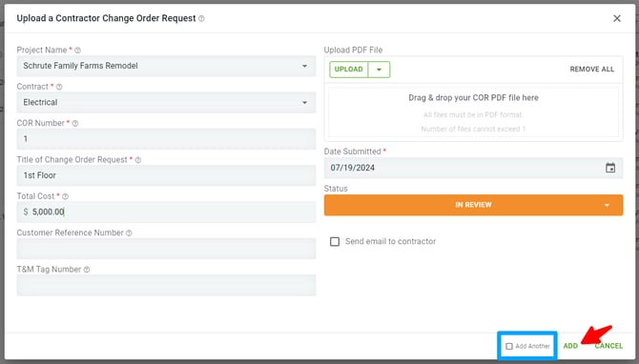This screenshot has height=364, width=639.
Task: Click help icon next to Contract label
Action: pos(59,87)
